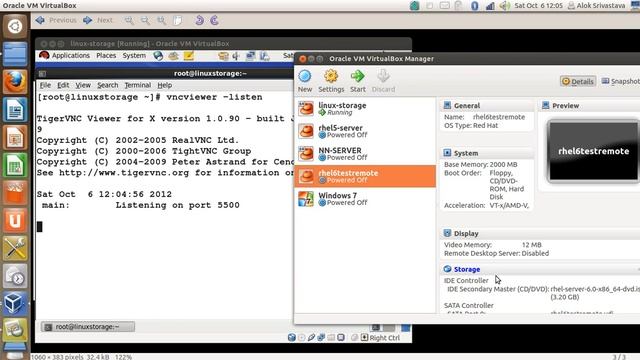Click the Previous image arrow in viewer
This screenshot has width=640, height=360.
[56, 20]
